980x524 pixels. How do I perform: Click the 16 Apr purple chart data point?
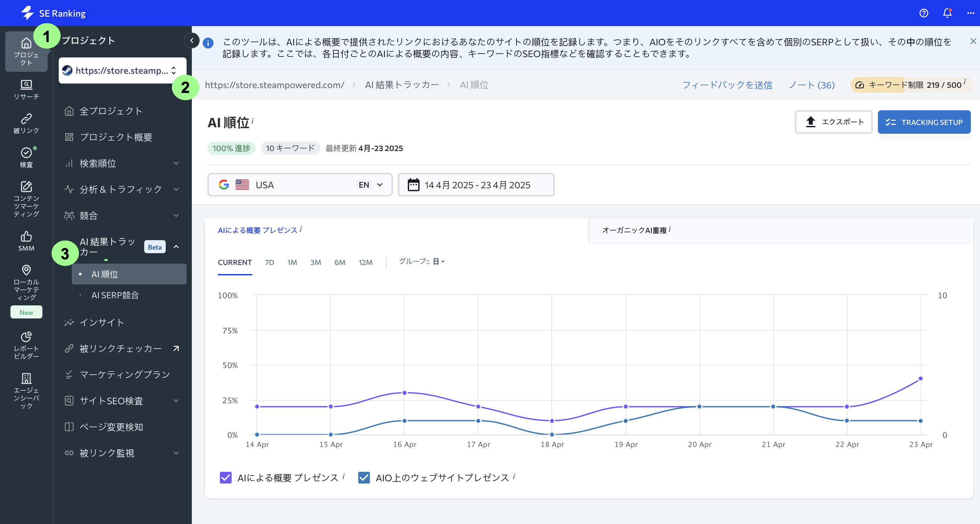[x=405, y=393]
